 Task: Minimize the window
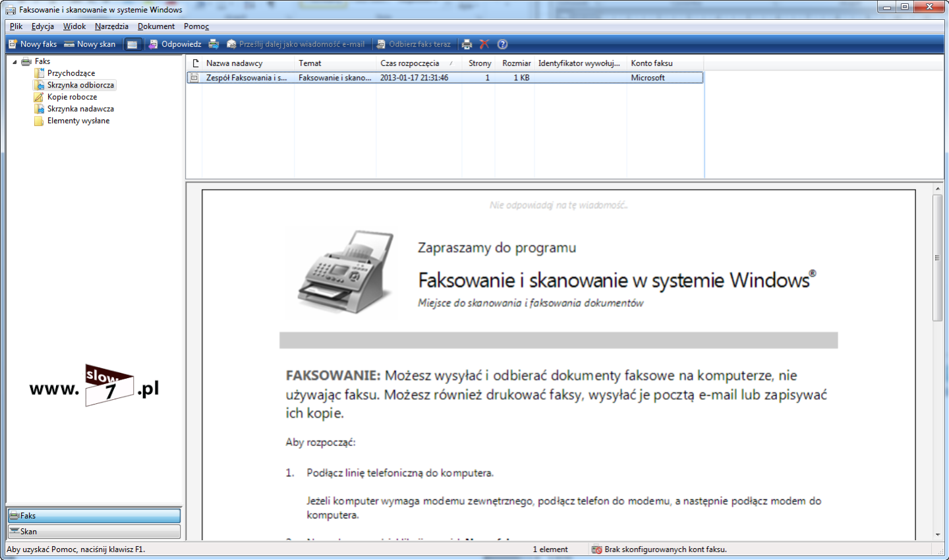pyautogui.click(x=887, y=7)
